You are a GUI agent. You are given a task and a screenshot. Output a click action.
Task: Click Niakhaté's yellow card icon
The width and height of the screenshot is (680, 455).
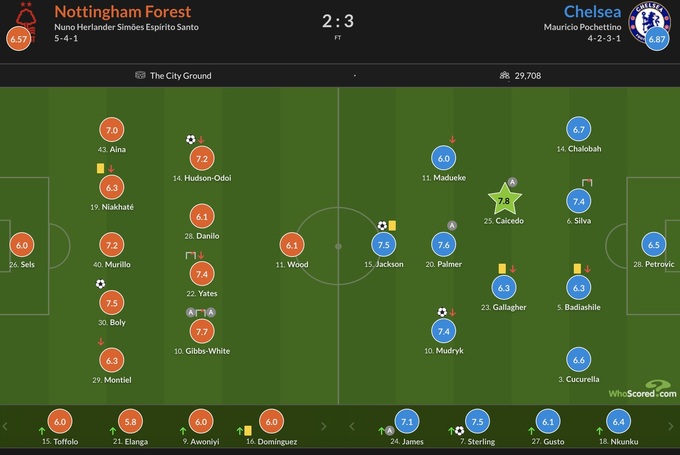pos(100,168)
